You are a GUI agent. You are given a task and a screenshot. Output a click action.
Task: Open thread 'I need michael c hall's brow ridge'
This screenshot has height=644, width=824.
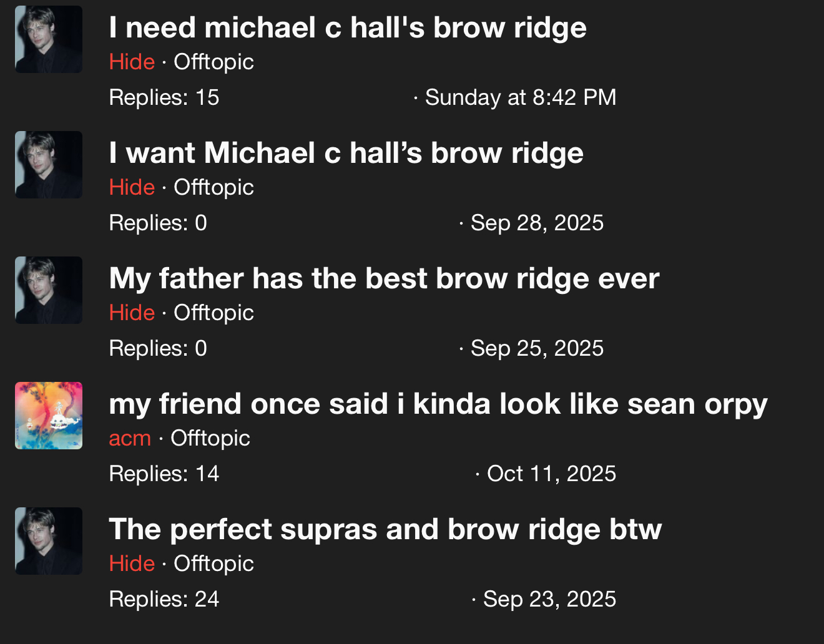click(x=347, y=27)
